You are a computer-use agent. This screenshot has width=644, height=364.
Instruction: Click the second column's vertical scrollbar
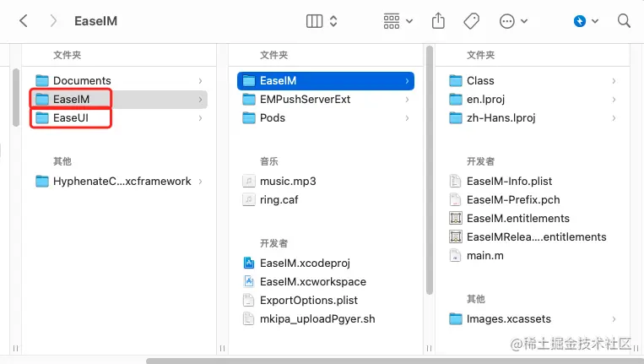(x=430, y=171)
